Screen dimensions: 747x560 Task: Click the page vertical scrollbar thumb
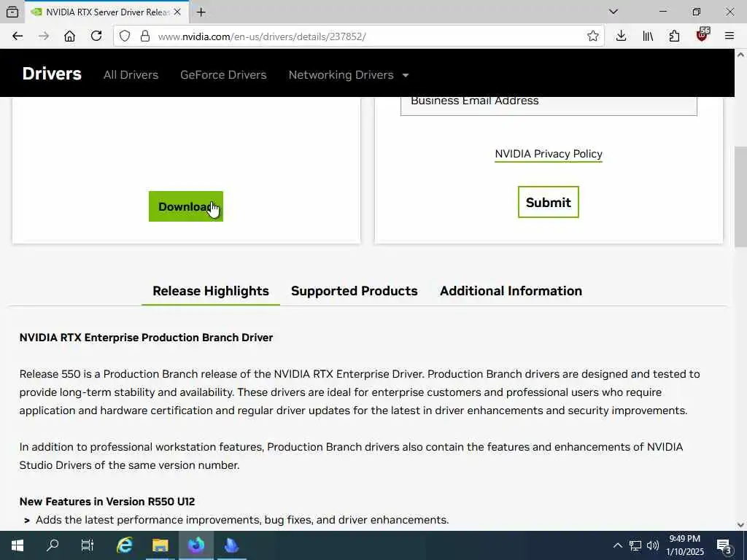740,197
